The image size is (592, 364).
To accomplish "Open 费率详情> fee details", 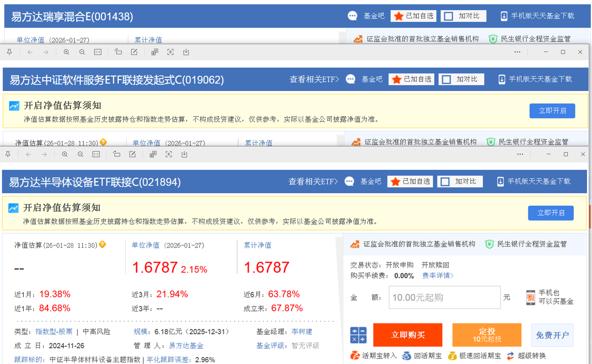I will point(438,276).
